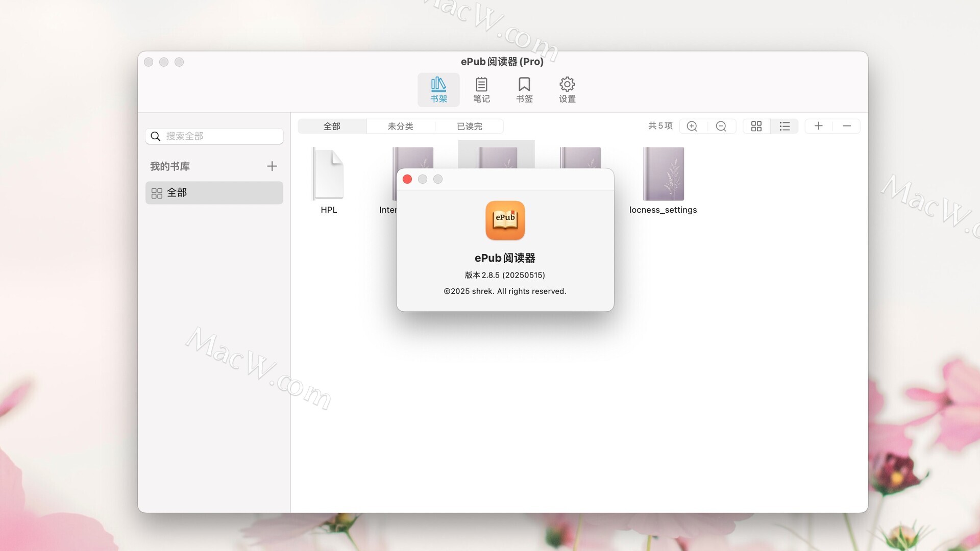Click version text 版本2.8.5 (20250515)
This screenshot has width=980, height=551.
pyautogui.click(x=505, y=275)
